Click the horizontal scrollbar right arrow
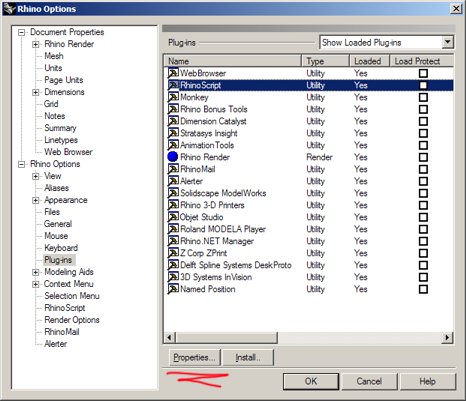The image size is (466, 401). pyautogui.click(x=447, y=337)
